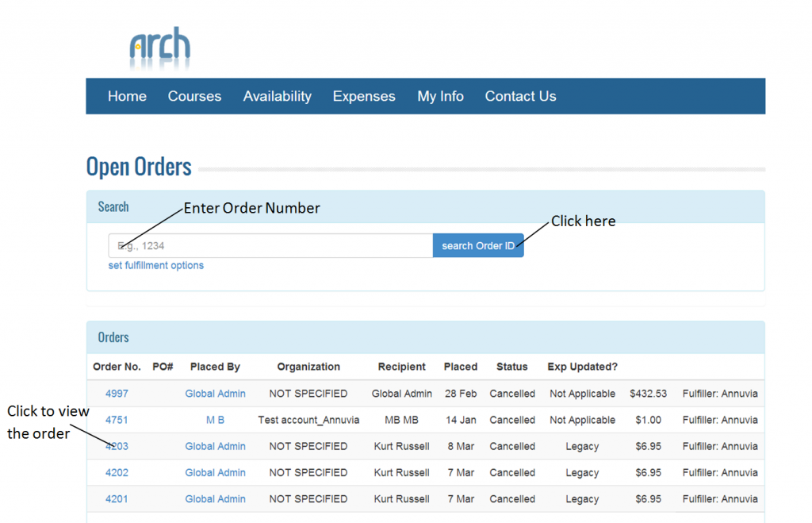The height and width of the screenshot is (523, 812).
Task: Click NOT SPECIFIED in order 4997 row
Action: [x=308, y=394]
